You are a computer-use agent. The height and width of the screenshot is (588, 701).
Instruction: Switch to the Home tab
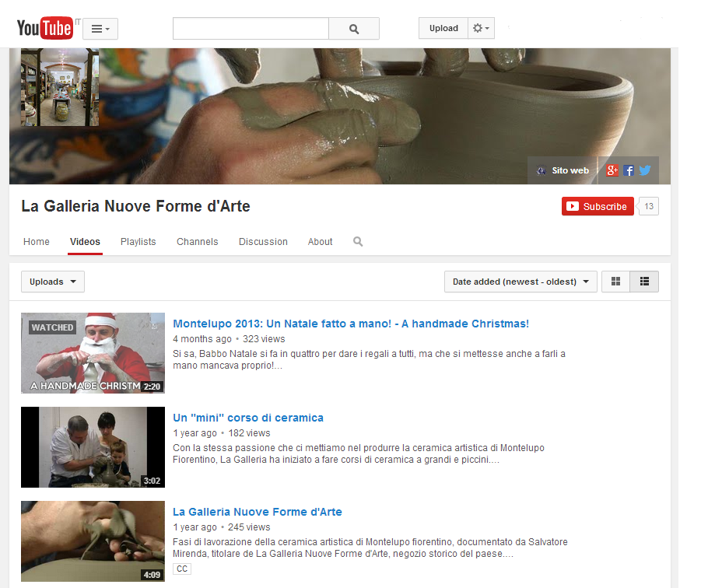(x=37, y=242)
